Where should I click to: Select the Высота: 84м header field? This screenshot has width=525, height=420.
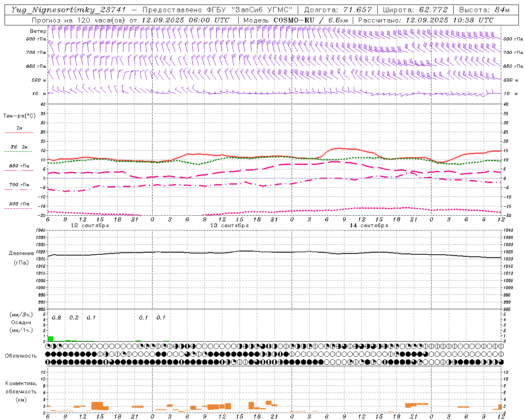(484, 10)
